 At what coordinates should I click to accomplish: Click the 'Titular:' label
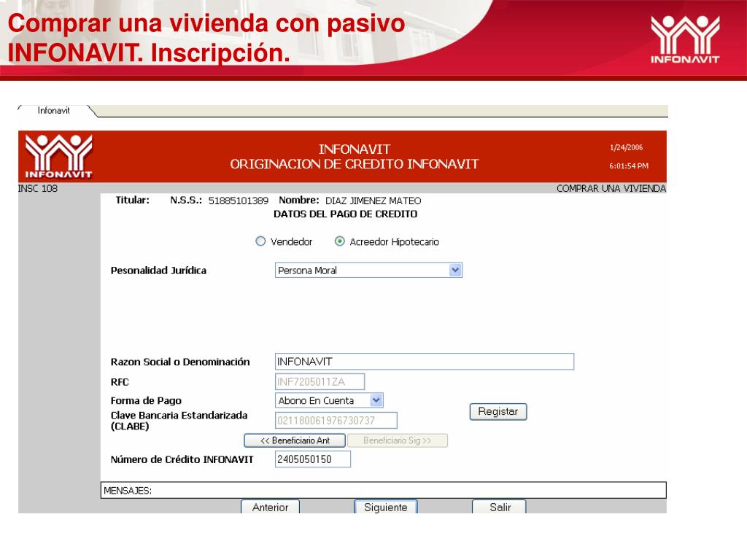click(x=133, y=200)
